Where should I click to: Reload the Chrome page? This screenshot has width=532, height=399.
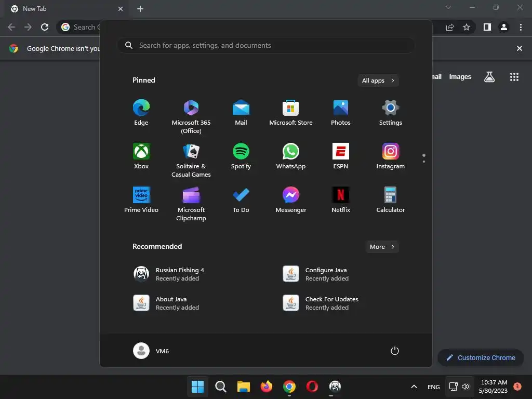click(x=45, y=27)
